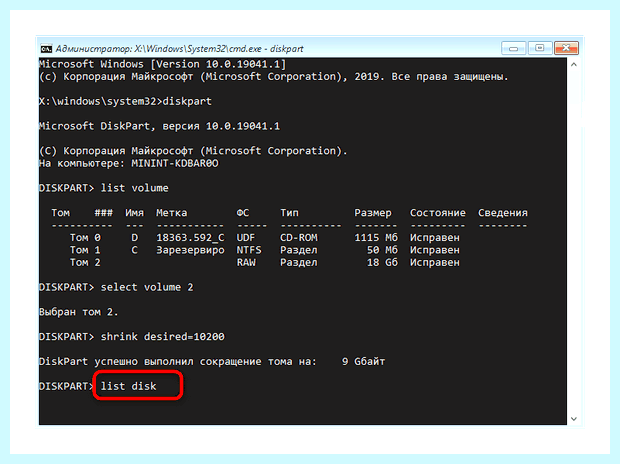Image resolution: width=620 pixels, height=464 pixels.
Task: Click the 'Состояние' column header
Action: click(438, 213)
